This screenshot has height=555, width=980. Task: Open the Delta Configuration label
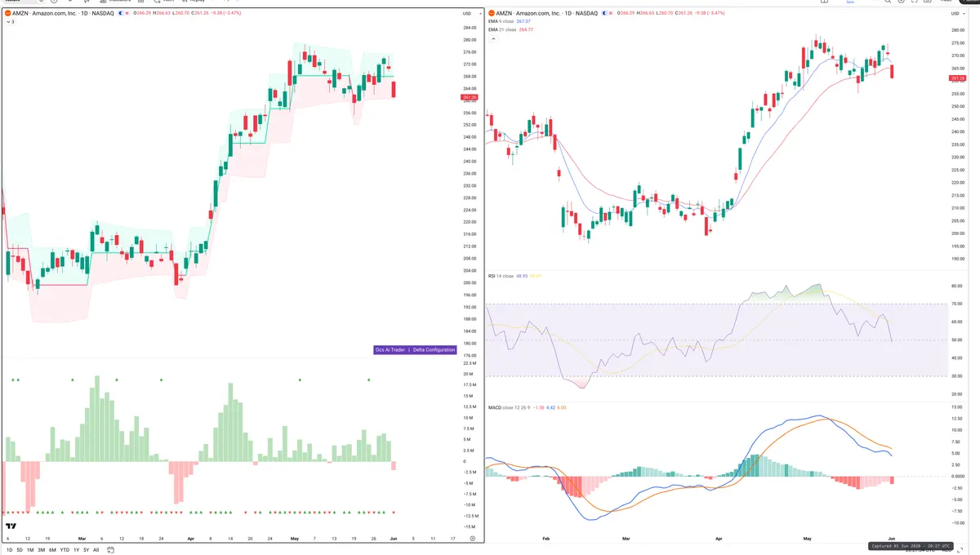[x=434, y=349]
